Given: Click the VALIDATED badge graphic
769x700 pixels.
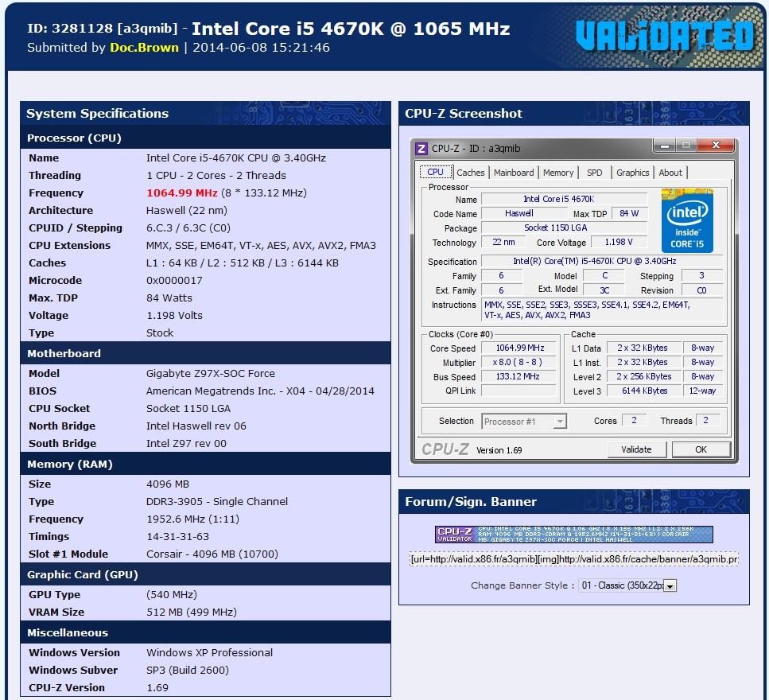Looking at the screenshot, I should pyautogui.click(x=664, y=36).
